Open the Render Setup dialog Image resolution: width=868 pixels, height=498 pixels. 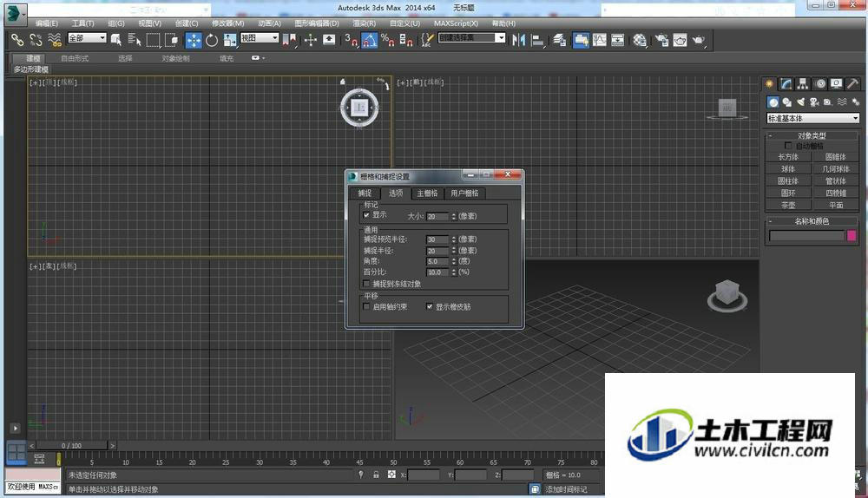click(x=661, y=40)
